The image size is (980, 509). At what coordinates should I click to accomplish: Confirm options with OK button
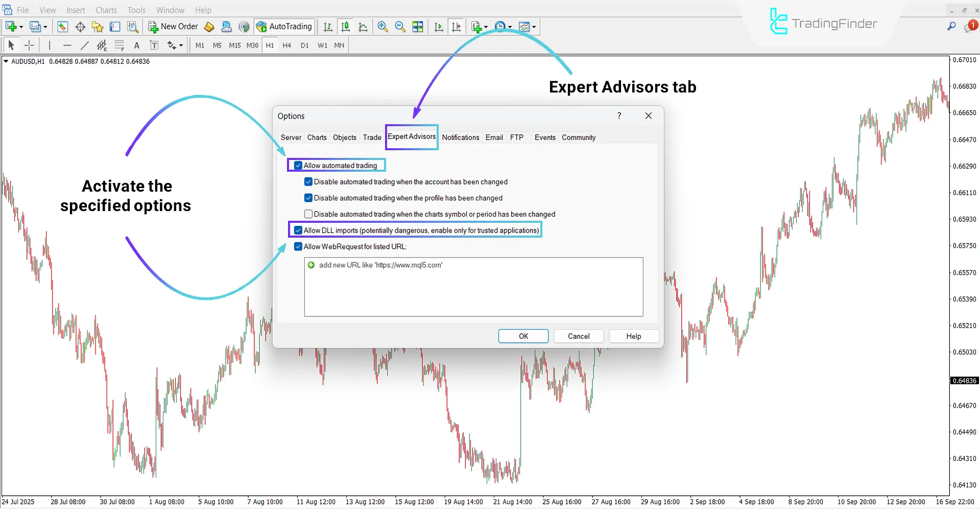522,336
